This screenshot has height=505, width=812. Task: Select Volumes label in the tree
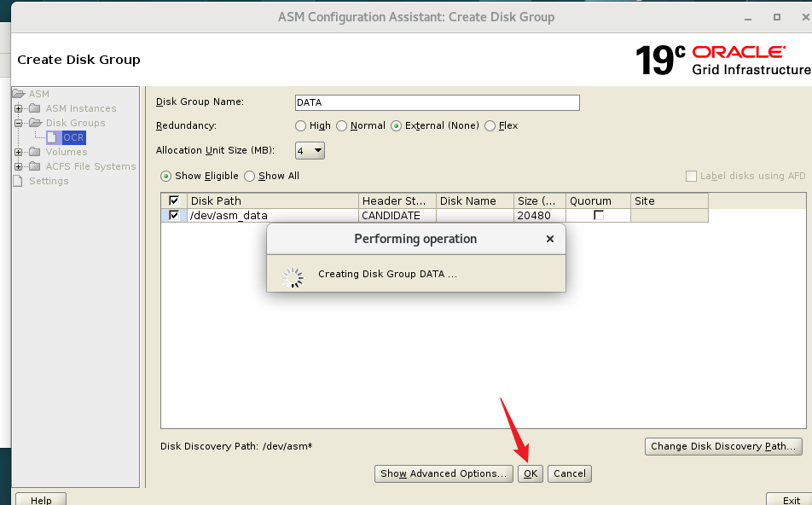67,152
